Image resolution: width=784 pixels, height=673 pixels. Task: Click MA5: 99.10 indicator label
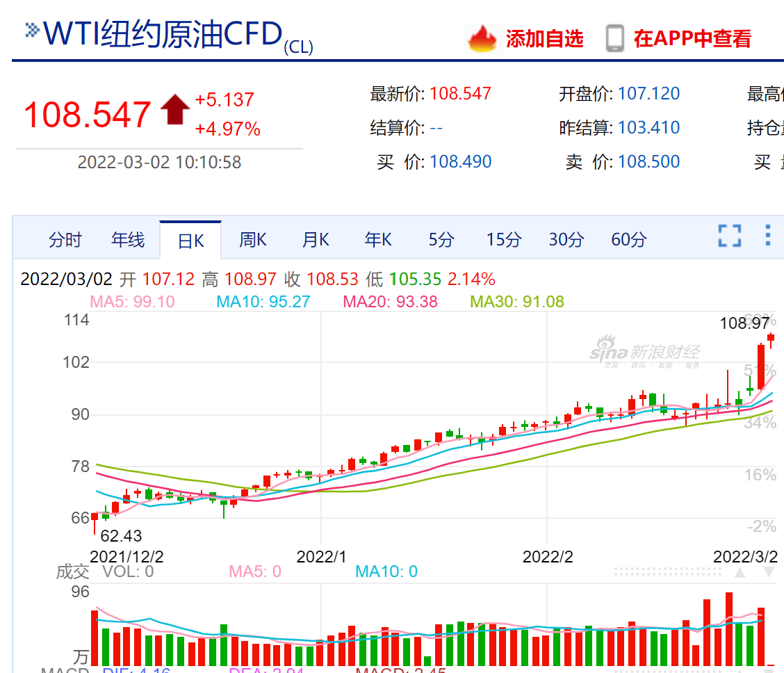pyautogui.click(x=132, y=302)
